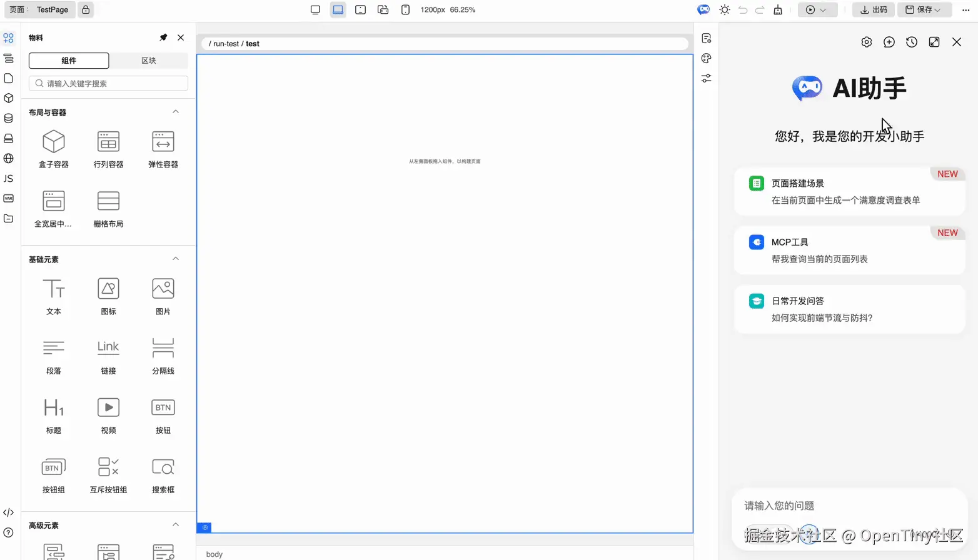This screenshot has width=978, height=560.
Task: Redo the last action
Action: tap(760, 10)
